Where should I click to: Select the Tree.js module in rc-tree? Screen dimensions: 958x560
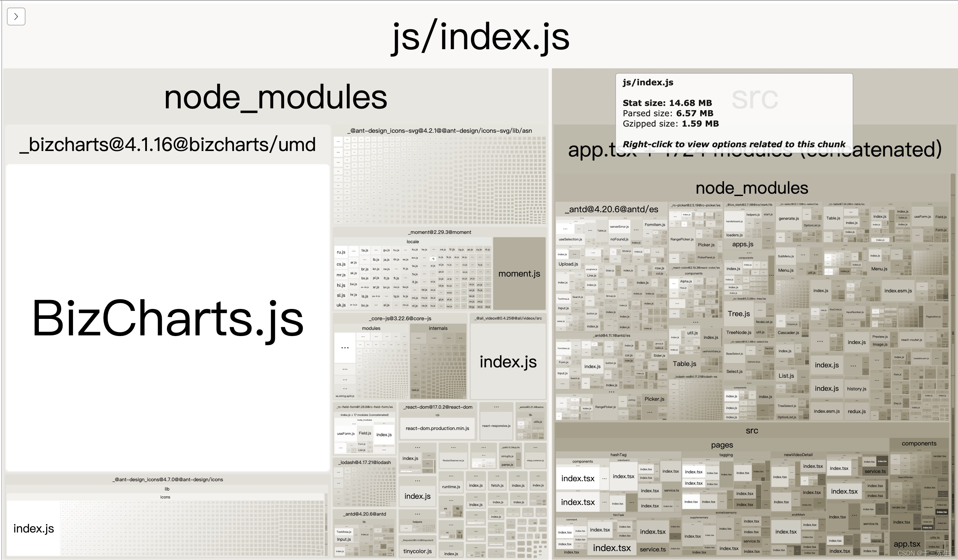[739, 314]
